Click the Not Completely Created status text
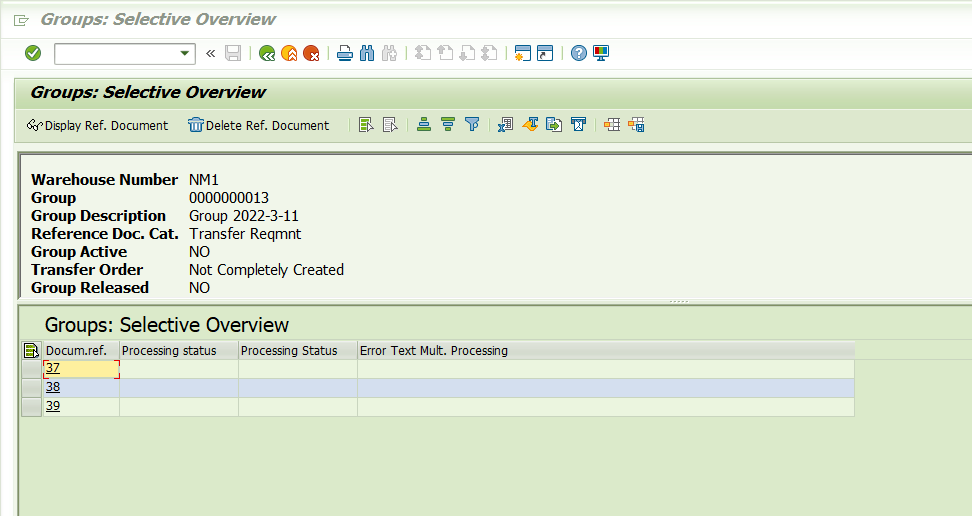 266,270
